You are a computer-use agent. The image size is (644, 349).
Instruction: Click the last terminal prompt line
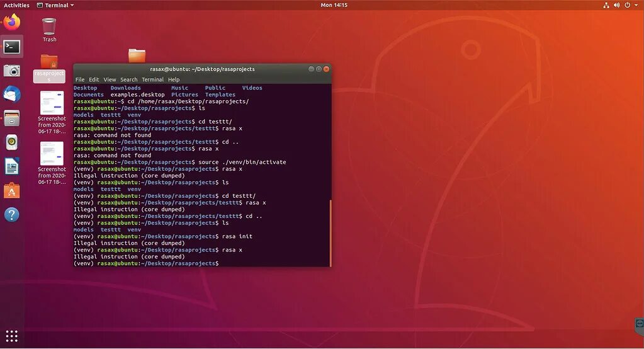point(146,263)
